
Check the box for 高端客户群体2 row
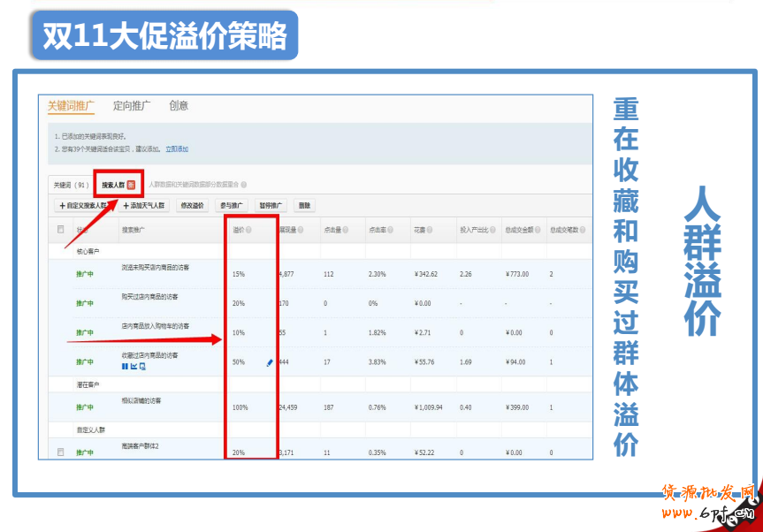pos(61,452)
